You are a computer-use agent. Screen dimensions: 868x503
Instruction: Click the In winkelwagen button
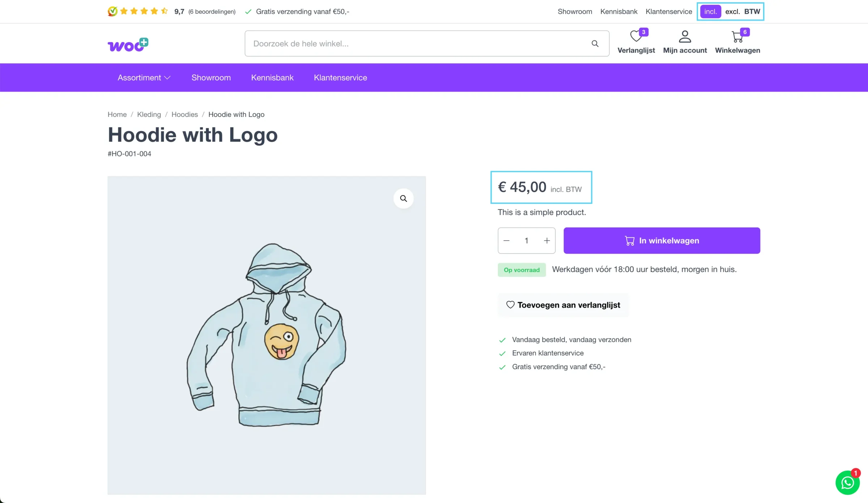(x=661, y=241)
